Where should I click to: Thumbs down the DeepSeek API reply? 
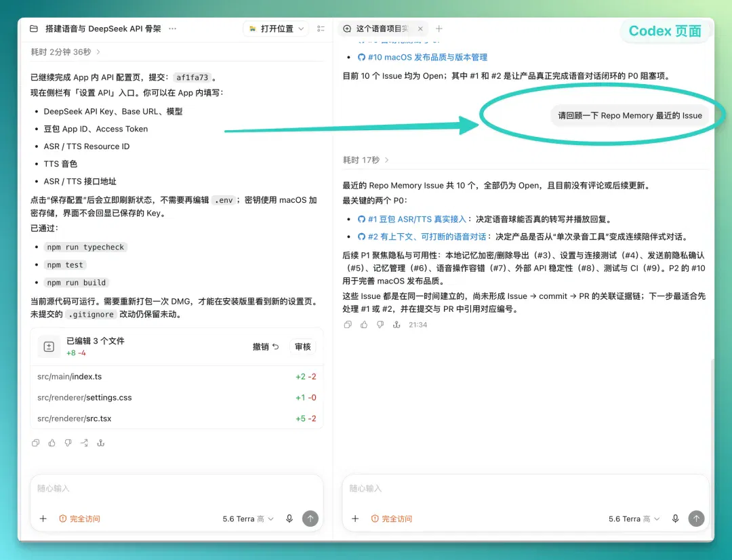pyautogui.click(x=68, y=443)
